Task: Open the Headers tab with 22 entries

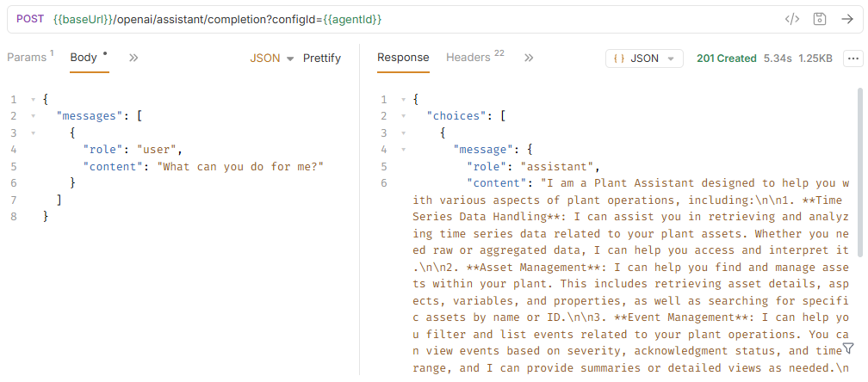Action: click(x=475, y=57)
